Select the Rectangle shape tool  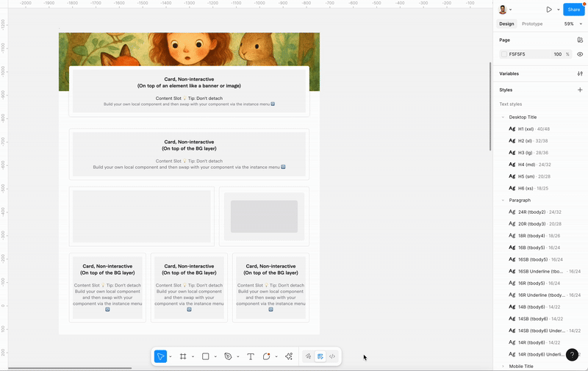point(206,356)
